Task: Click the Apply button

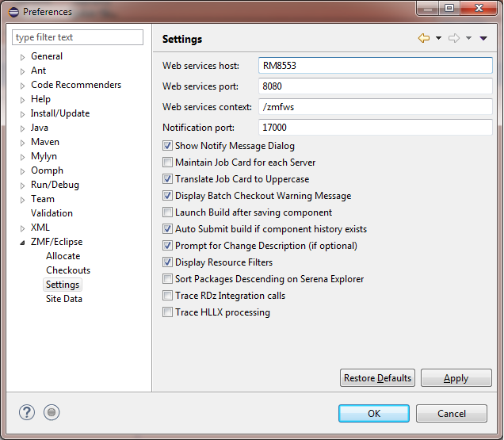Action: point(456,378)
